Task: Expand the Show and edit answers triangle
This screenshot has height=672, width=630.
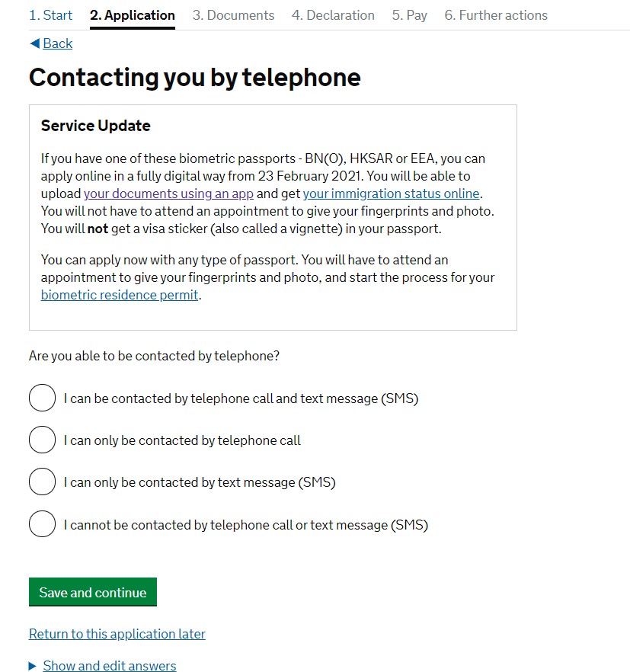Action: click(32, 666)
